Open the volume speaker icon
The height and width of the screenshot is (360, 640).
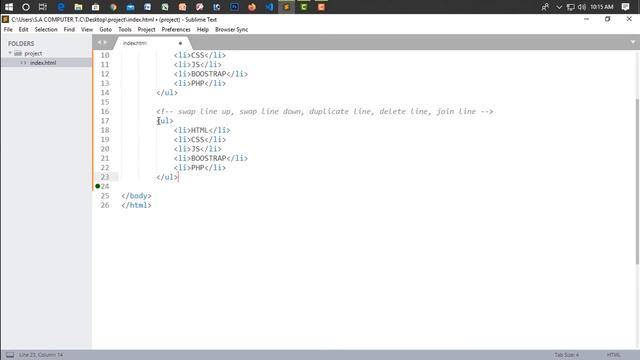point(582,7)
